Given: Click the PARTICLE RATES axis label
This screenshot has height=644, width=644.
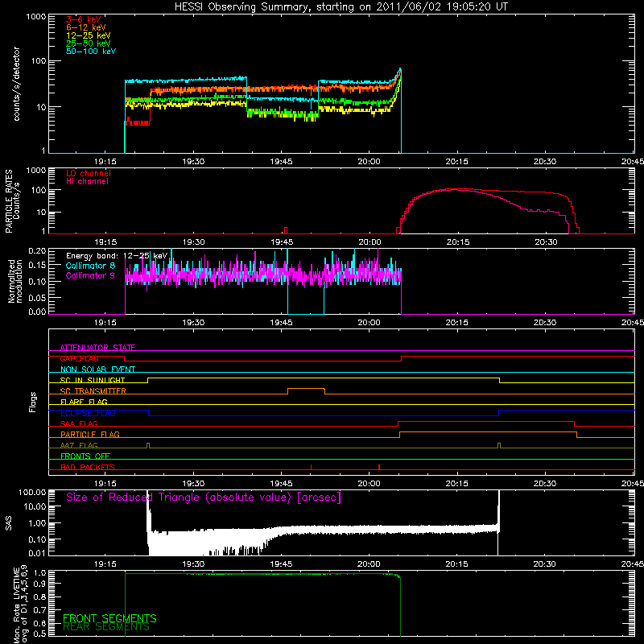Looking at the screenshot, I should pos(8,201).
